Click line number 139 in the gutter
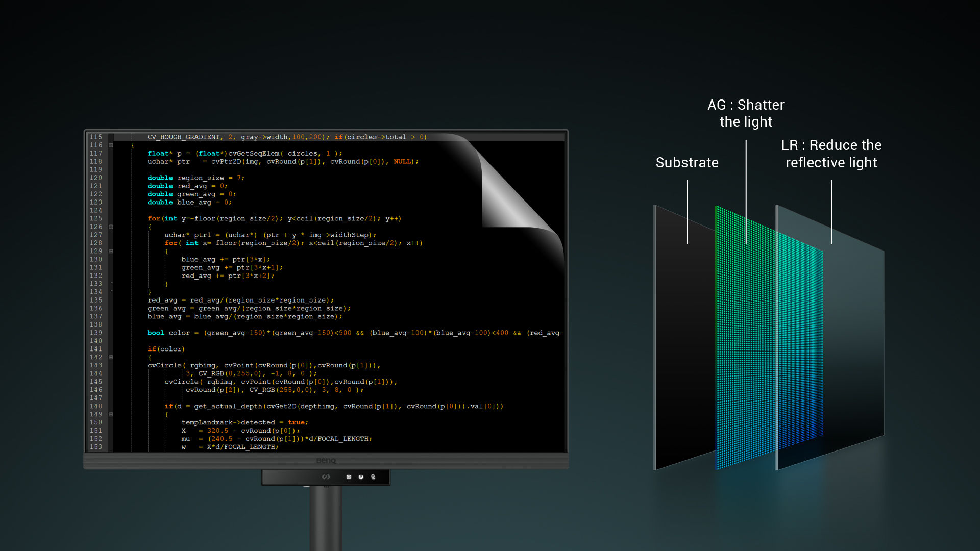 point(96,333)
